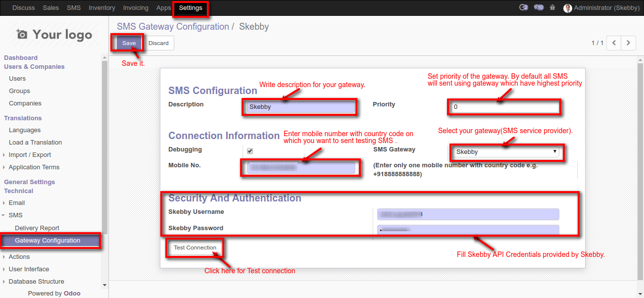Click the debug bug icon
Viewport: 644px width, 298px height.
click(x=553, y=8)
